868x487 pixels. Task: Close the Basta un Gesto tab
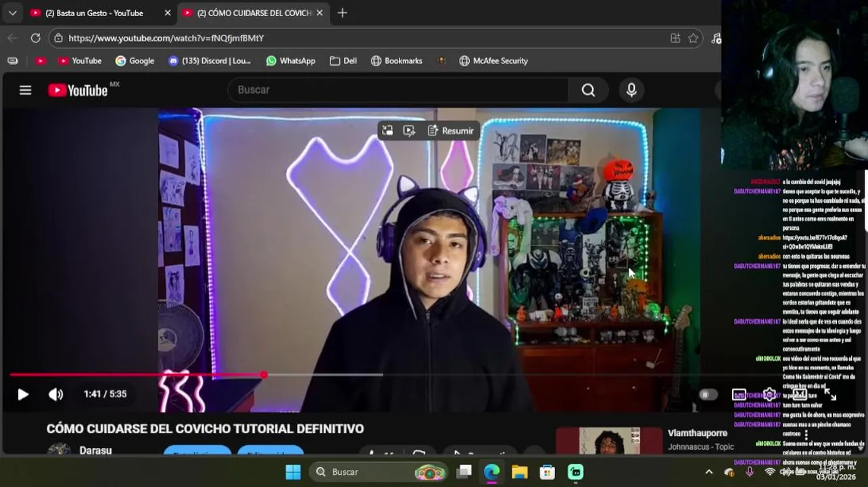click(x=168, y=13)
